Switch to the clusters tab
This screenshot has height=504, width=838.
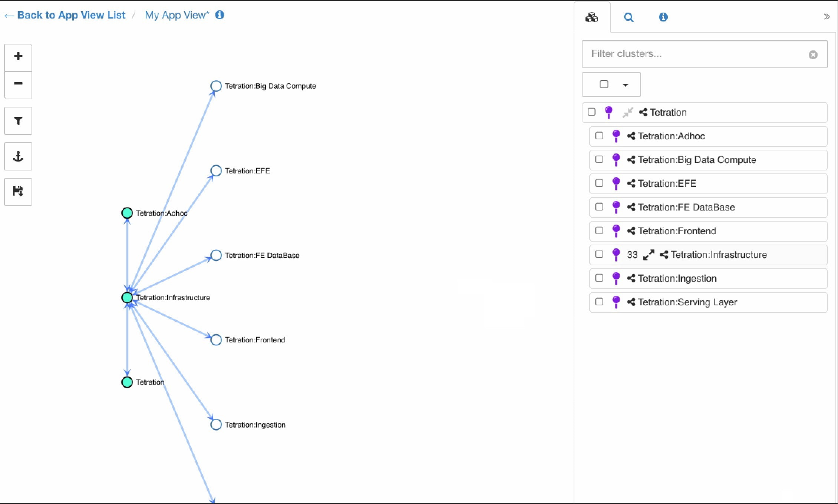tap(592, 17)
